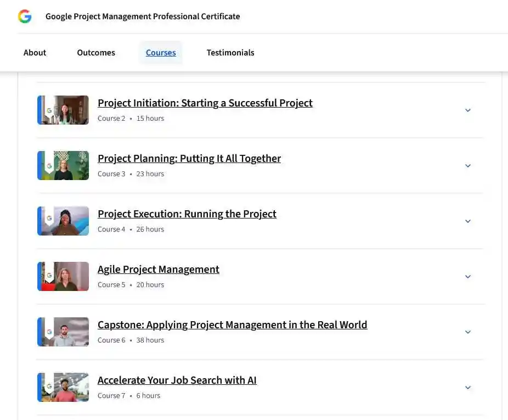Select the Courses tab

pyautogui.click(x=161, y=53)
